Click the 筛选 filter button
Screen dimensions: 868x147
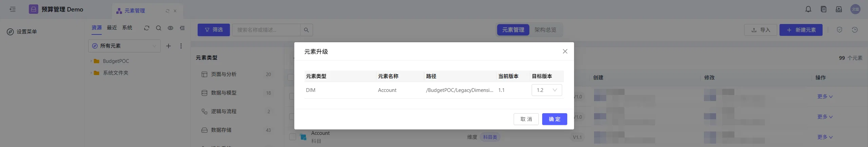pyautogui.click(x=214, y=30)
